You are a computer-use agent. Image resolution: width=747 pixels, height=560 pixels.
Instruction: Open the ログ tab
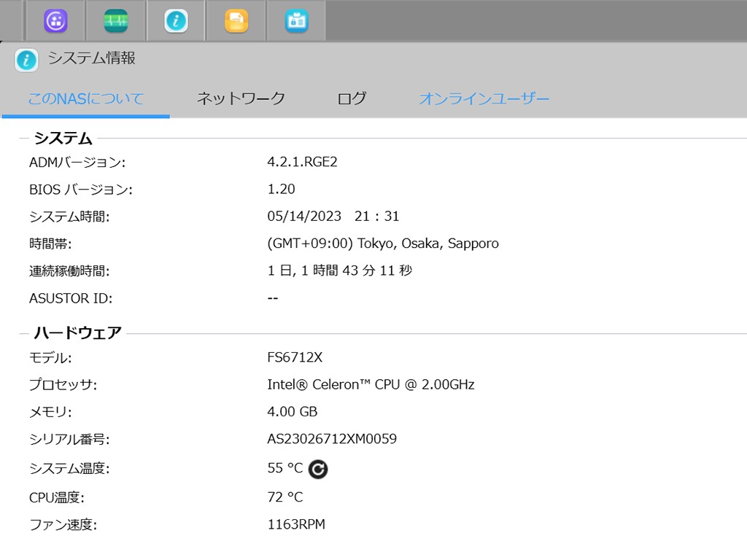pos(352,98)
